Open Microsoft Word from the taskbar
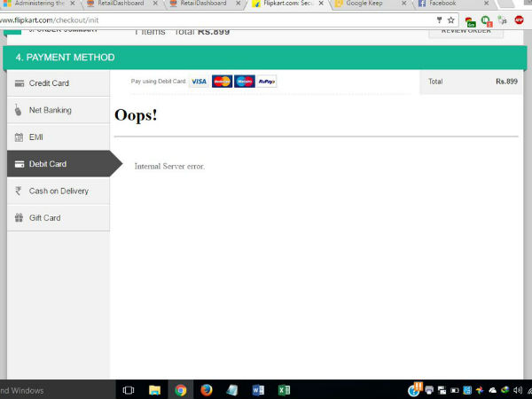The image size is (532, 399). click(258, 389)
